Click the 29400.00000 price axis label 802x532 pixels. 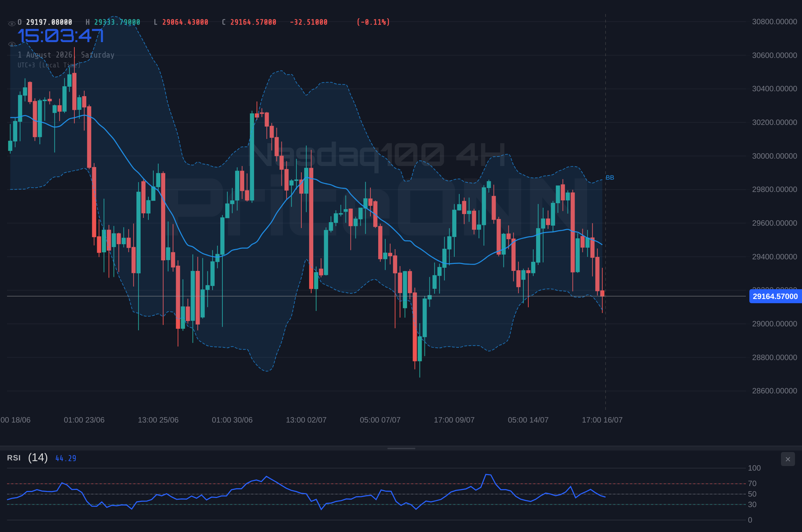[x=775, y=257]
